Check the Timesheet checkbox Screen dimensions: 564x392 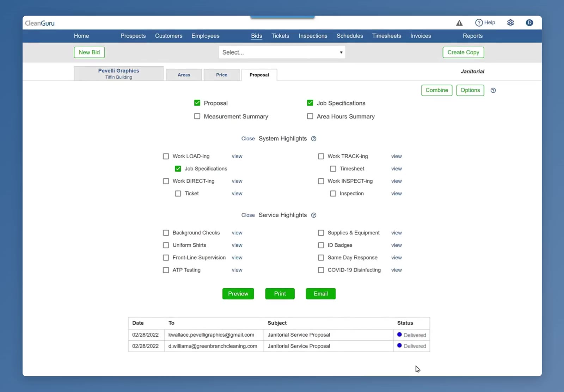(x=333, y=169)
